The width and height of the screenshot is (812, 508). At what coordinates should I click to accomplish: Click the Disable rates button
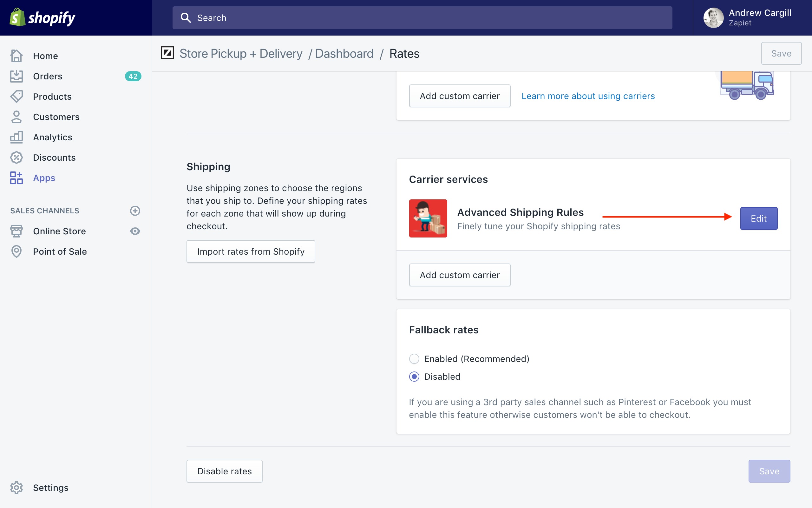point(225,471)
